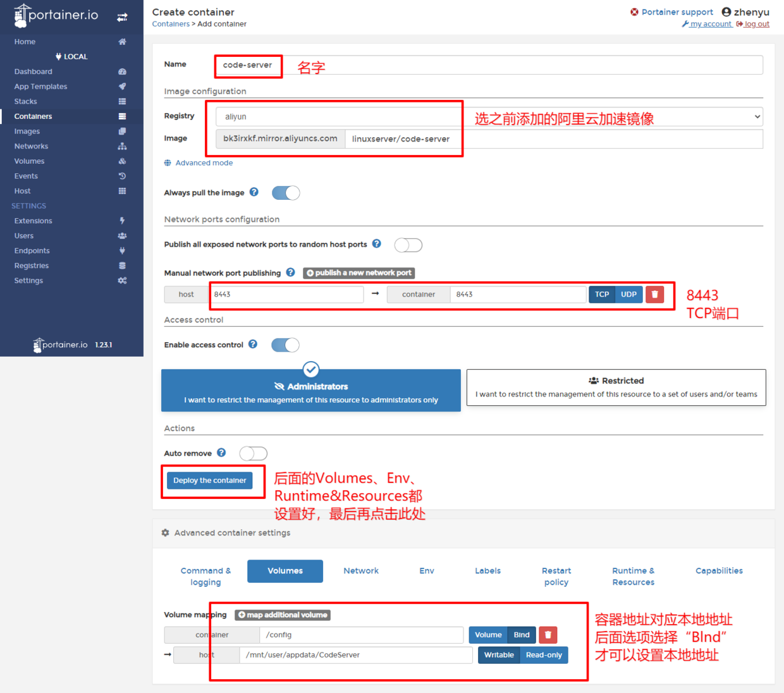Click the container port field 8443

tap(518, 295)
